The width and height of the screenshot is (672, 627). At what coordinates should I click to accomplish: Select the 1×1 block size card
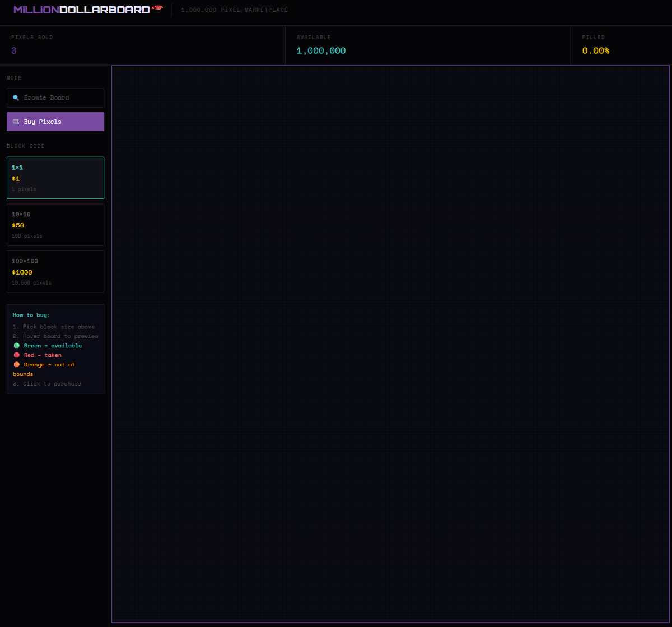point(55,178)
